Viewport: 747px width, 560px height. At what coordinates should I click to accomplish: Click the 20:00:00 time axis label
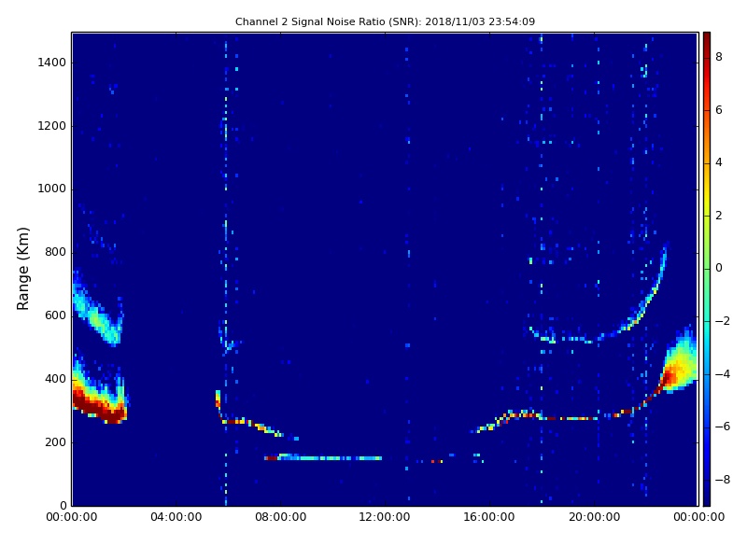594,517
